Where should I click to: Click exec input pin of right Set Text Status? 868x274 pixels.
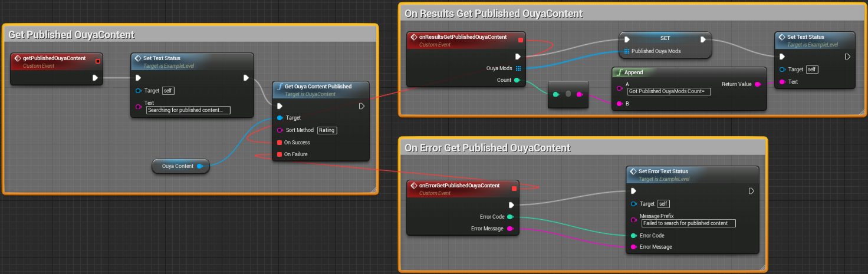pos(782,57)
